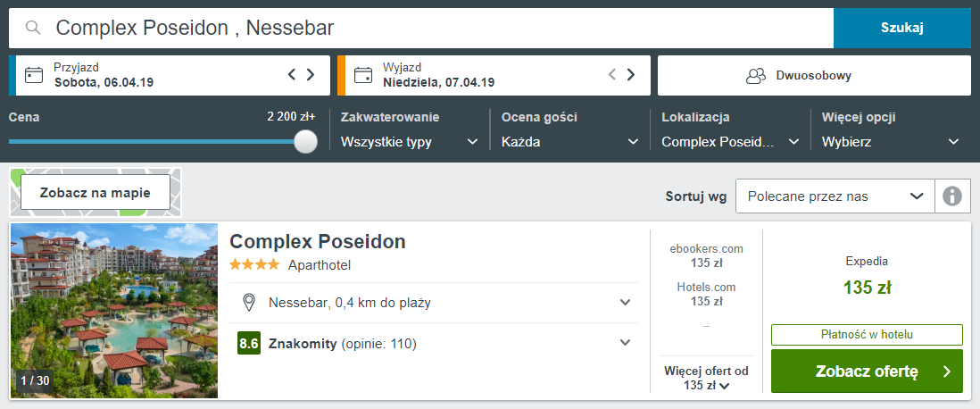Click the Szukaj search button
This screenshot has height=409, width=980.
coord(901,28)
